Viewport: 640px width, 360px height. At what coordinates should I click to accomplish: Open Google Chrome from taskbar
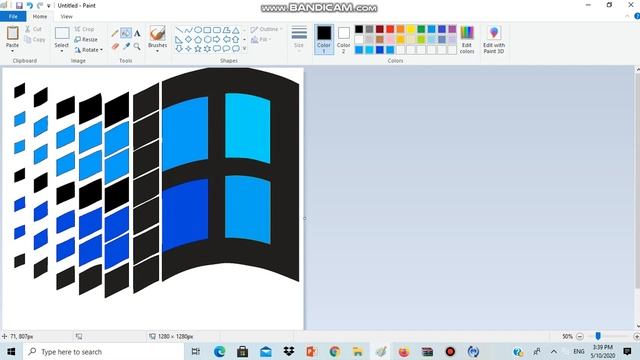pyautogui.click(x=335, y=351)
